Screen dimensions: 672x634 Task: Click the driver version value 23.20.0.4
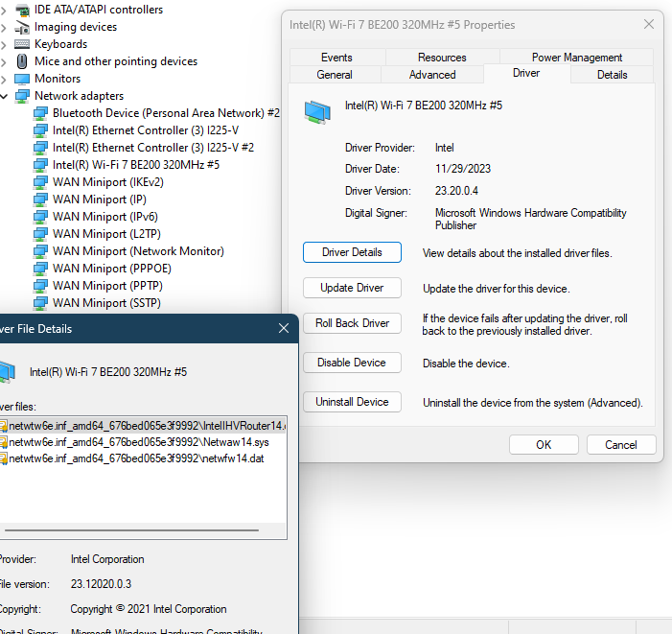tap(456, 191)
